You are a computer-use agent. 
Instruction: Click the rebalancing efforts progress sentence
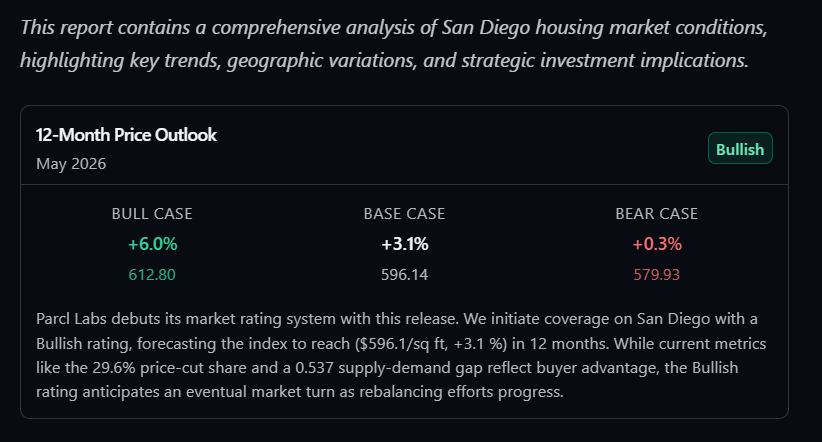point(461,392)
